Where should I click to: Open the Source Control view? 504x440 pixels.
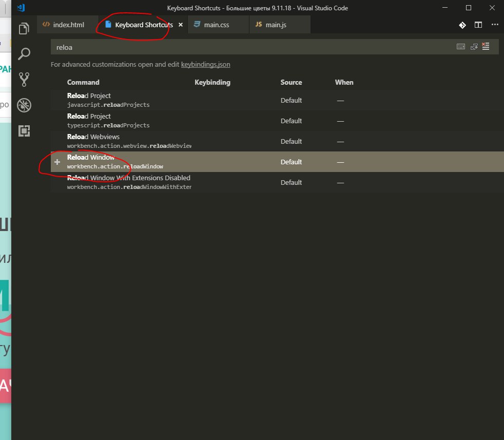point(24,79)
